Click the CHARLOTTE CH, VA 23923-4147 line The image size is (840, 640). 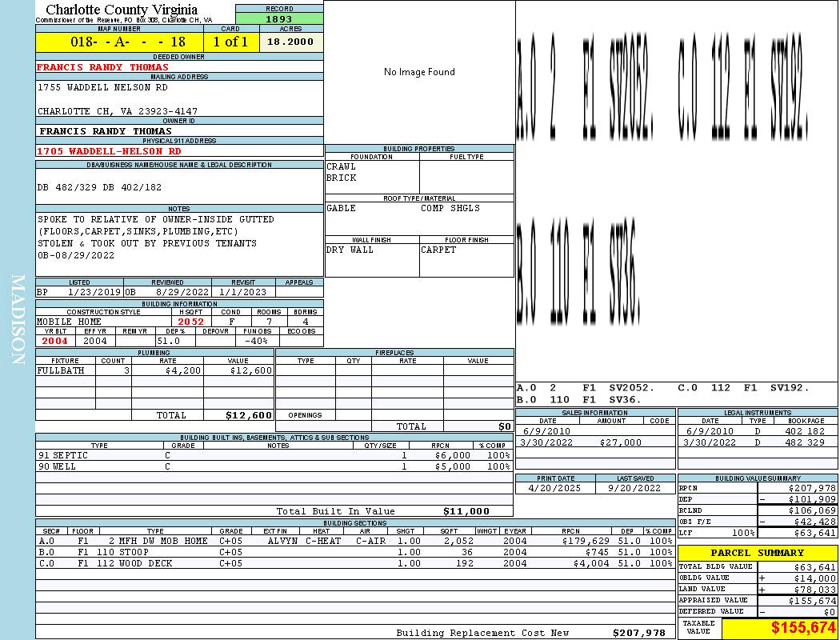[118, 111]
